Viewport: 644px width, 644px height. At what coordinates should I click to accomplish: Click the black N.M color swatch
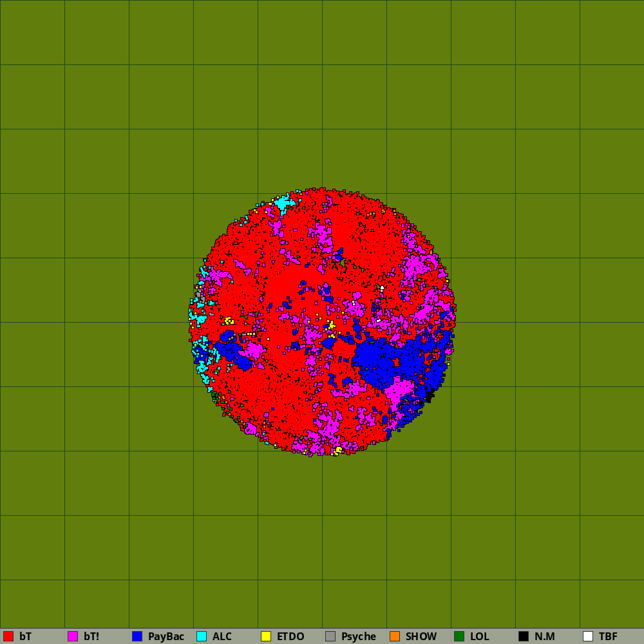(524, 636)
